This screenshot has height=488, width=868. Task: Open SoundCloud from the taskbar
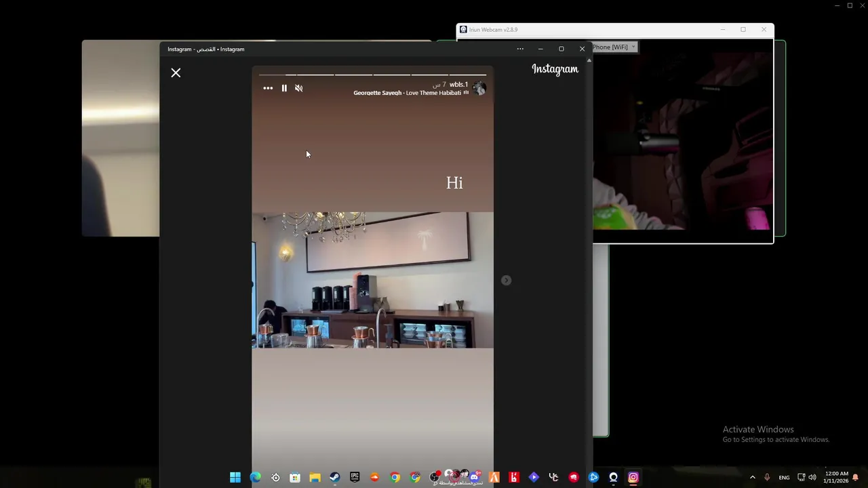click(375, 477)
